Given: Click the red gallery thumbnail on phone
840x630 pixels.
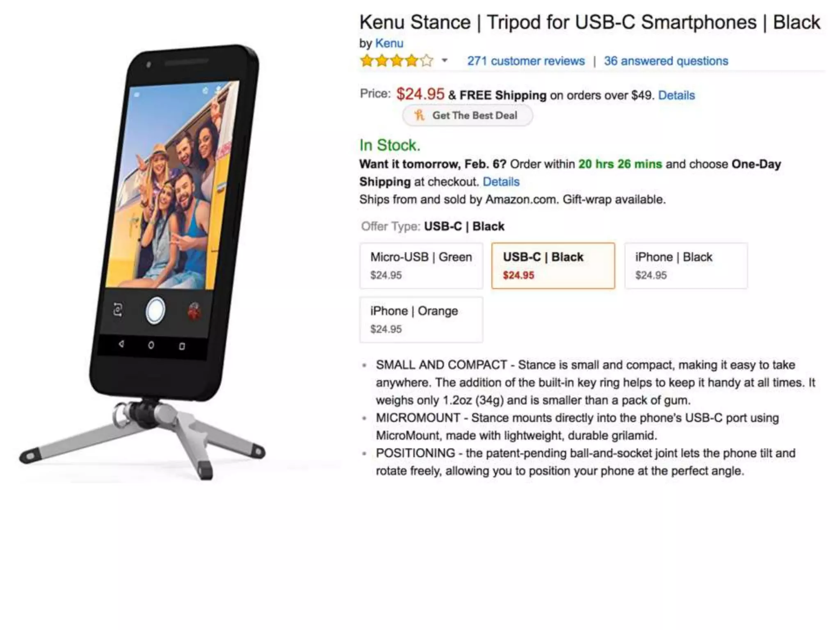Looking at the screenshot, I should point(194,312).
